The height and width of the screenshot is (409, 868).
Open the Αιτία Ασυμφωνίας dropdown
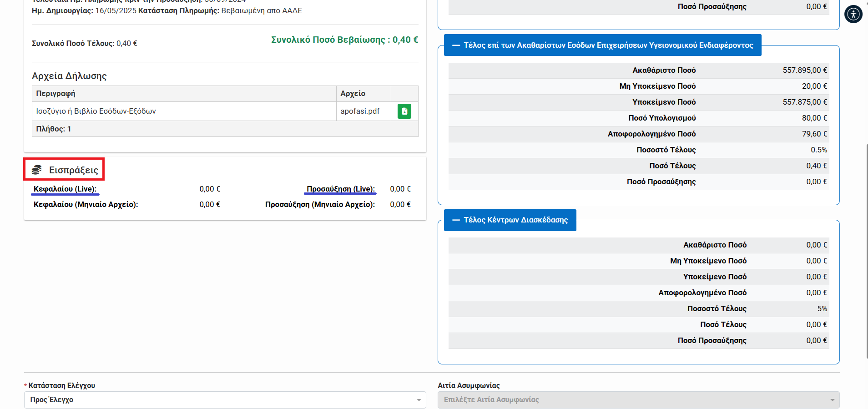pos(639,400)
